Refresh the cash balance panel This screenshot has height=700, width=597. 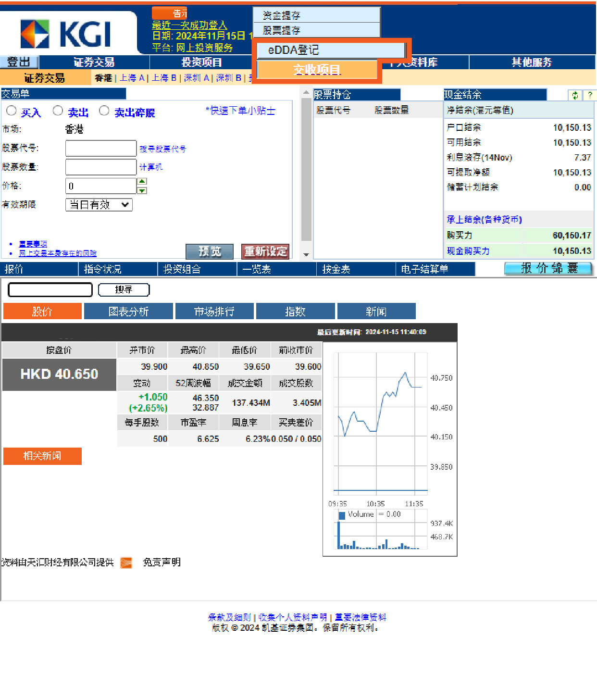574,95
